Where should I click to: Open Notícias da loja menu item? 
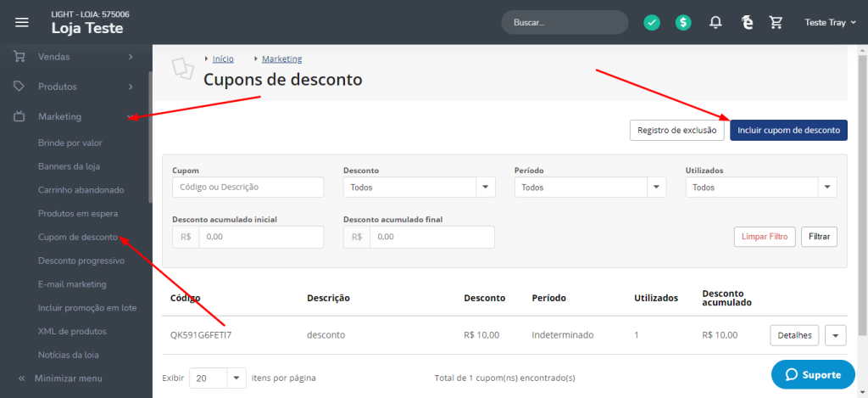[69, 355]
